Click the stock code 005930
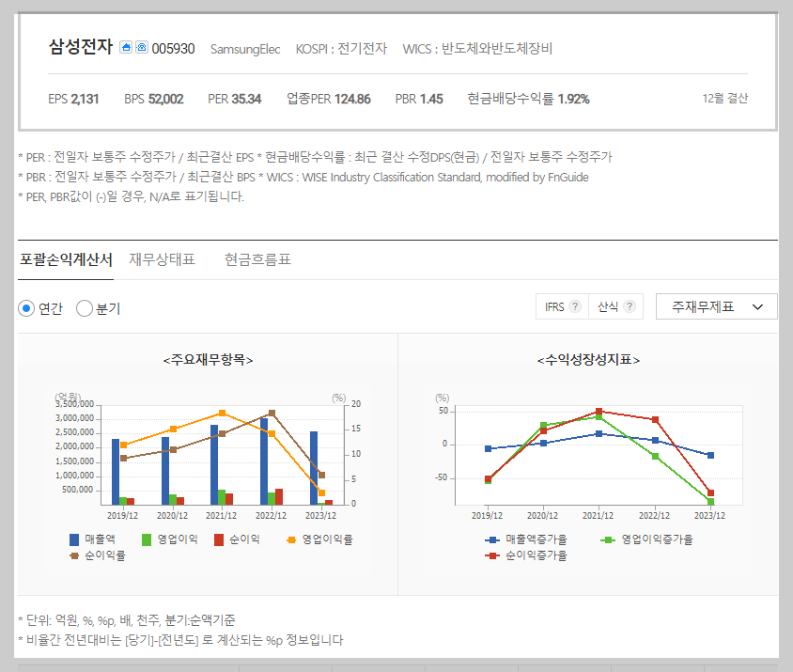This screenshot has width=793, height=672. pyautogui.click(x=173, y=49)
